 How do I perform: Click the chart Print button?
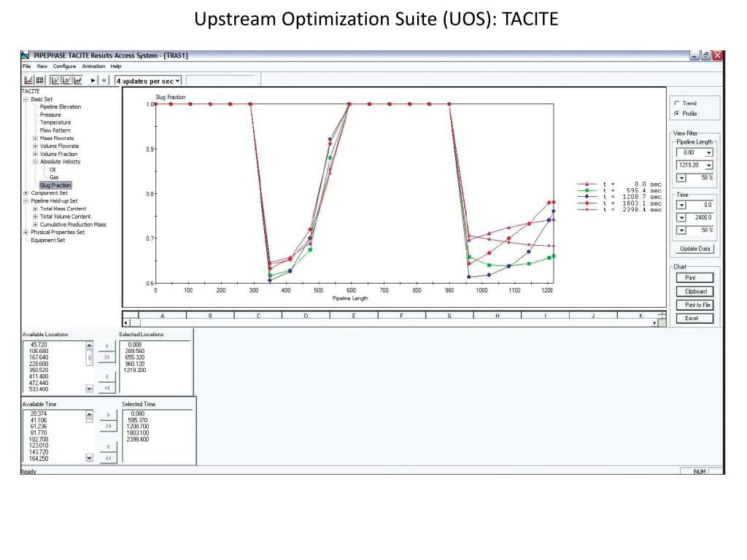[694, 278]
